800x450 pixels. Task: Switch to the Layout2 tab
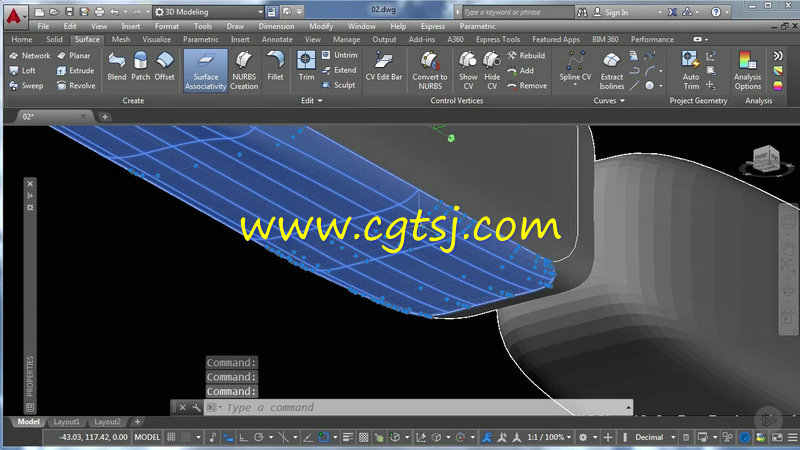pyautogui.click(x=107, y=421)
